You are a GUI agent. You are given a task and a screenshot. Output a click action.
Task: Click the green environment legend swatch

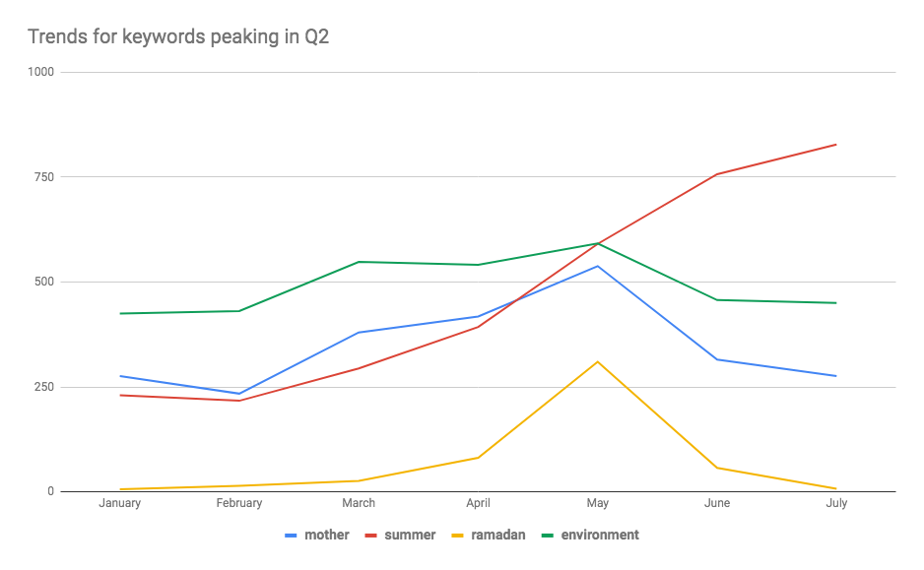click(548, 536)
